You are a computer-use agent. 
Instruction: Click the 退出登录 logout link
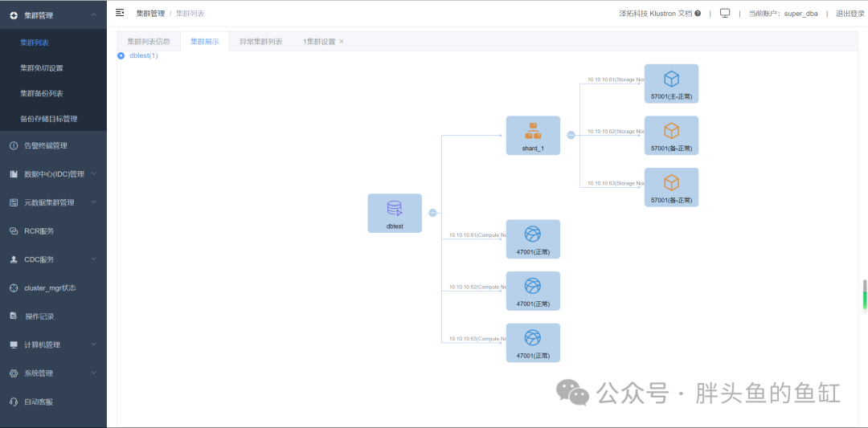tap(850, 14)
